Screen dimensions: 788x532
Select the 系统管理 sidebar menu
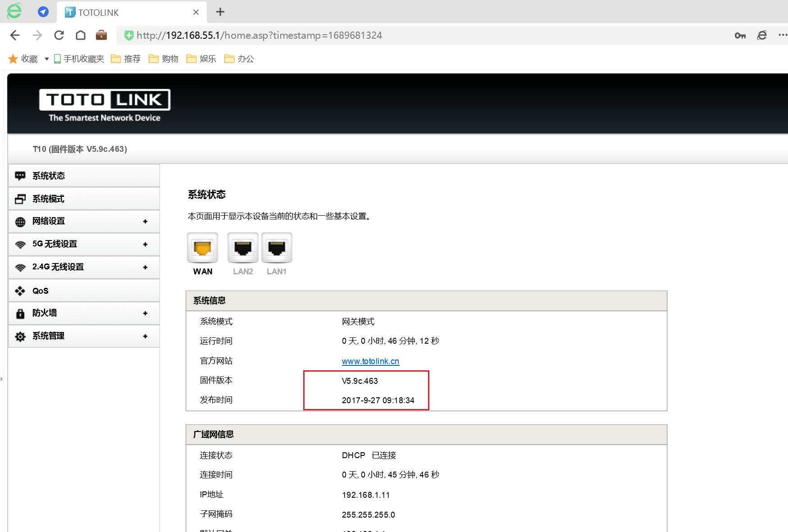tap(84, 336)
